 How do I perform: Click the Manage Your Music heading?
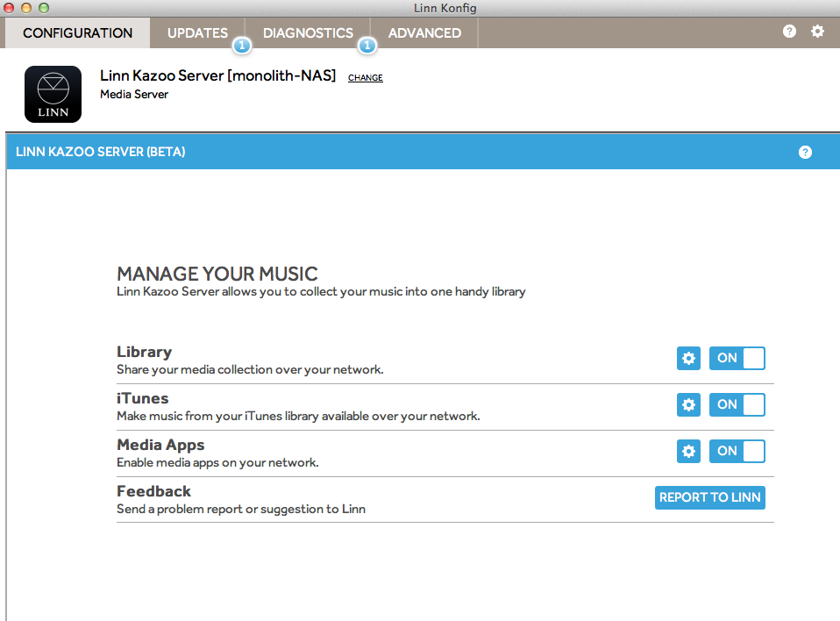217,274
